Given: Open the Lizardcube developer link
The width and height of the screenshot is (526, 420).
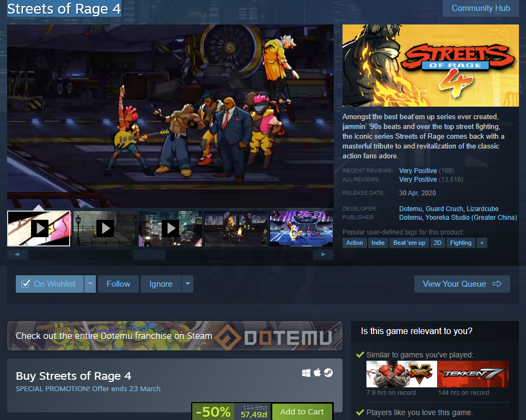Looking at the screenshot, I should coord(482,208).
